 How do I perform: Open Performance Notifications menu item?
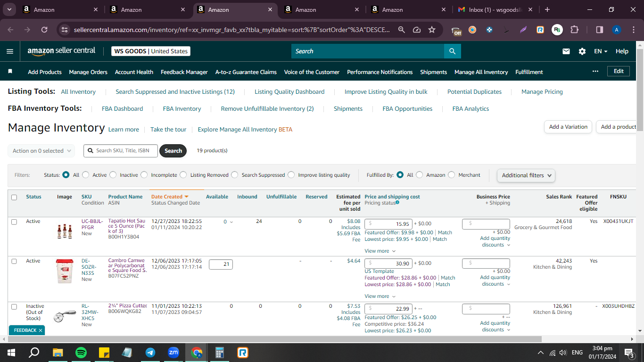click(380, 72)
